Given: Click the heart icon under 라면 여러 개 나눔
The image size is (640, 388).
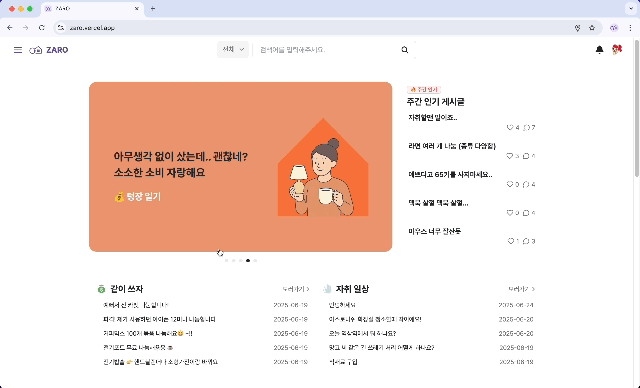Looking at the screenshot, I should point(509,156).
